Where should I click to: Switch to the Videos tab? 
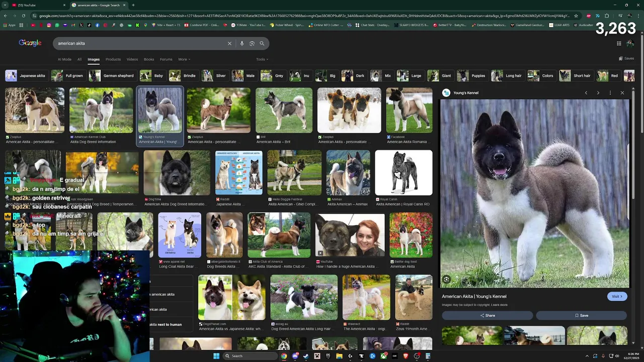tap(132, 59)
